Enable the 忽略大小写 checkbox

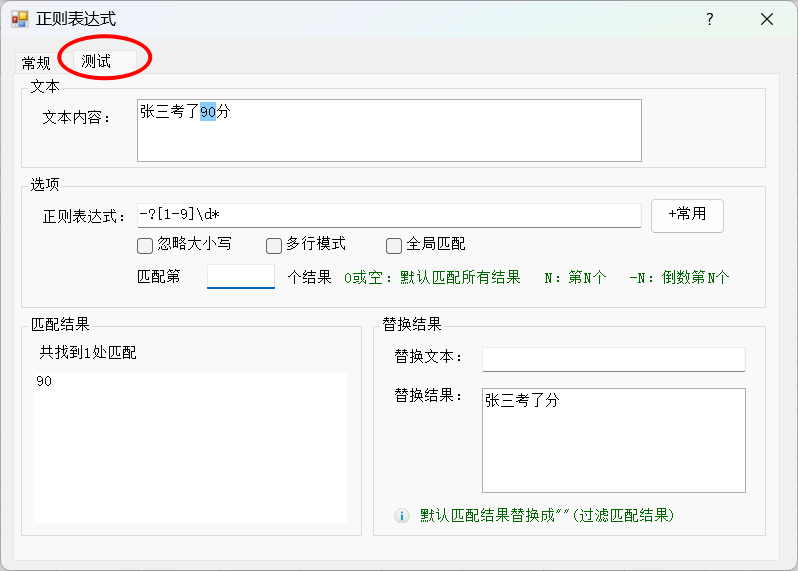click(x=145, y=245)
